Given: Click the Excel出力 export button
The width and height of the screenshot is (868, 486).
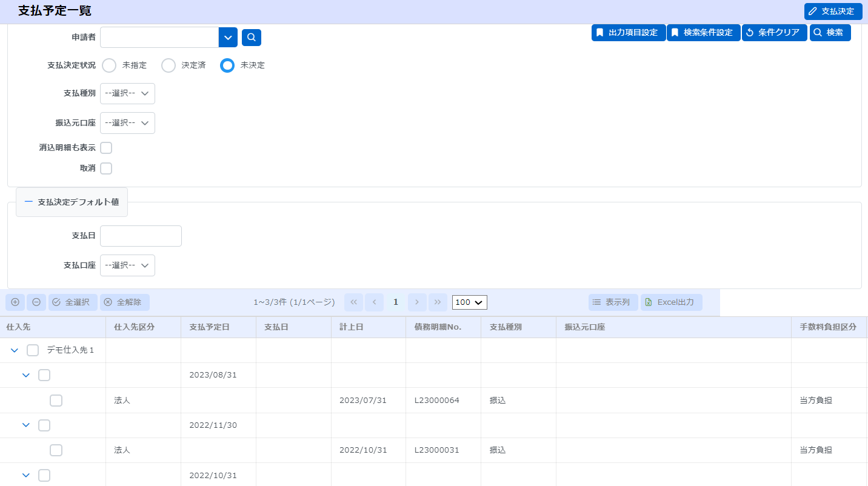Looking at the screenshot, I should coord(671,302).
